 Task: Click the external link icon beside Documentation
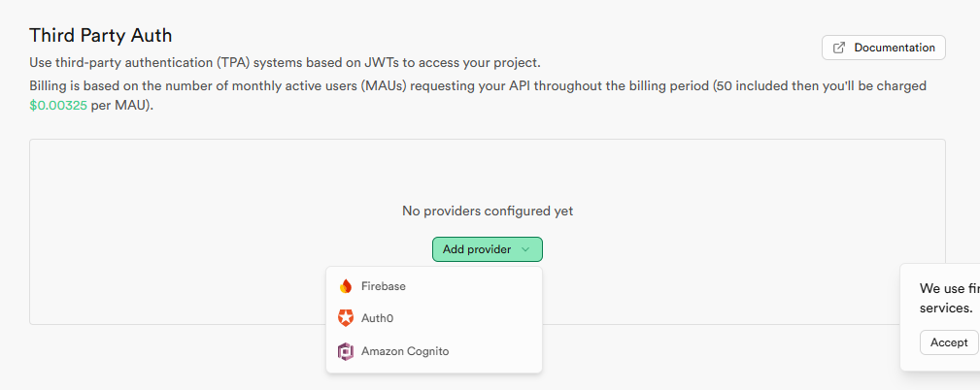tap(840, 48)
